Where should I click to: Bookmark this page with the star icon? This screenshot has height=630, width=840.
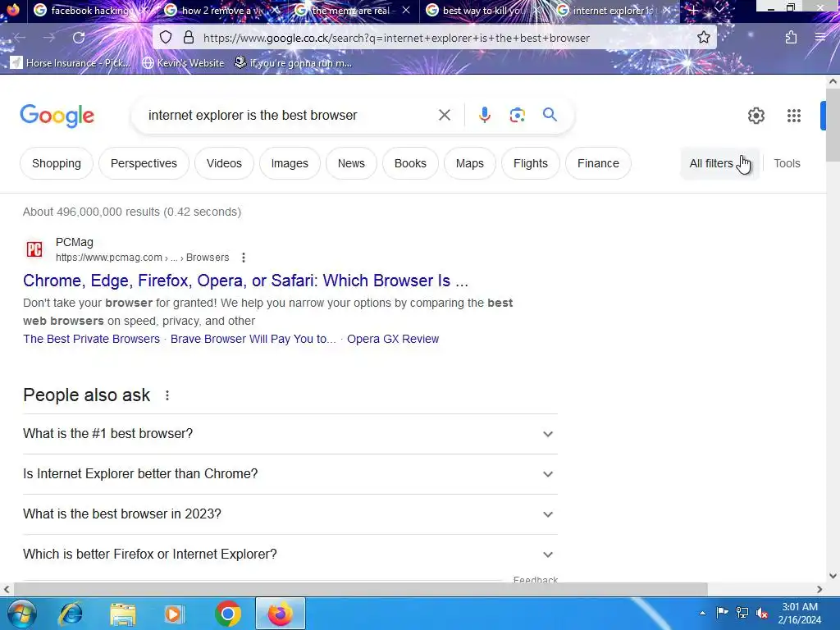click(703, 38)
